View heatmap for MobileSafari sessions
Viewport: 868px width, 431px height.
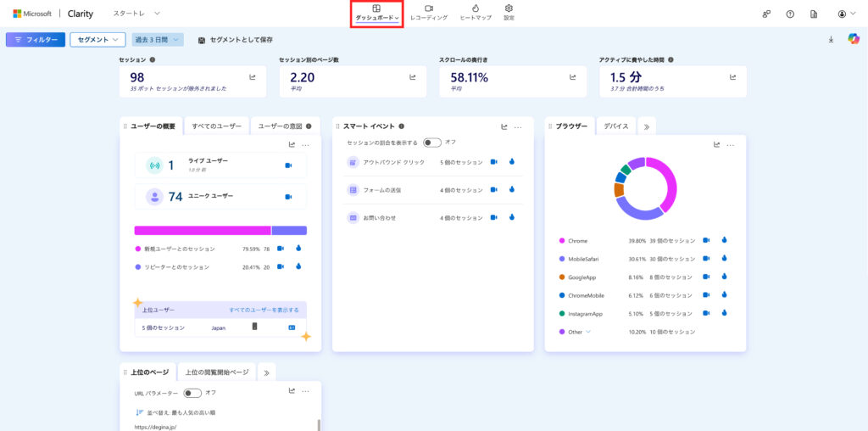point(724,259)
